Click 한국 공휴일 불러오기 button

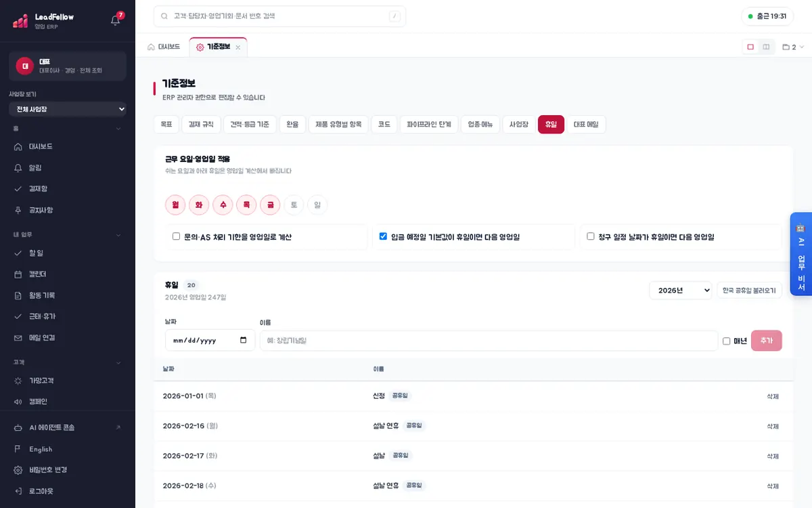pyautogui.click(x=750, y=290)
